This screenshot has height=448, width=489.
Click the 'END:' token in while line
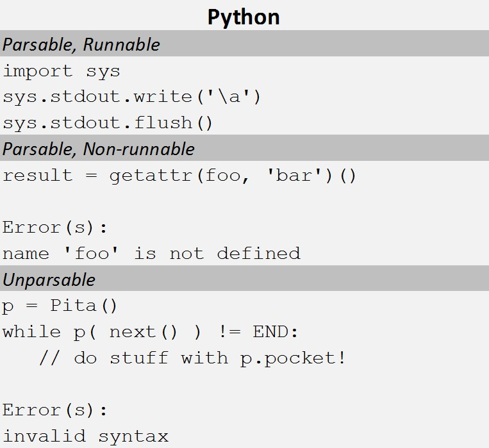[x=276, y=332]
